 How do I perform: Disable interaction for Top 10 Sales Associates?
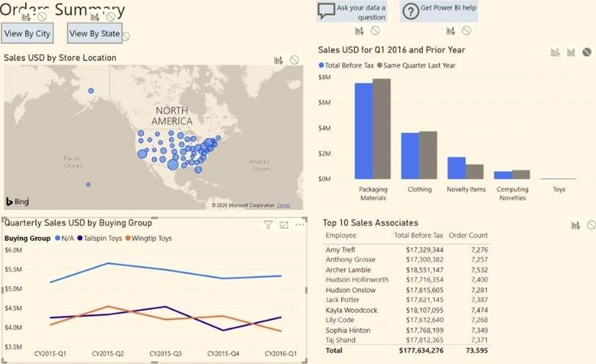point(591,226)
